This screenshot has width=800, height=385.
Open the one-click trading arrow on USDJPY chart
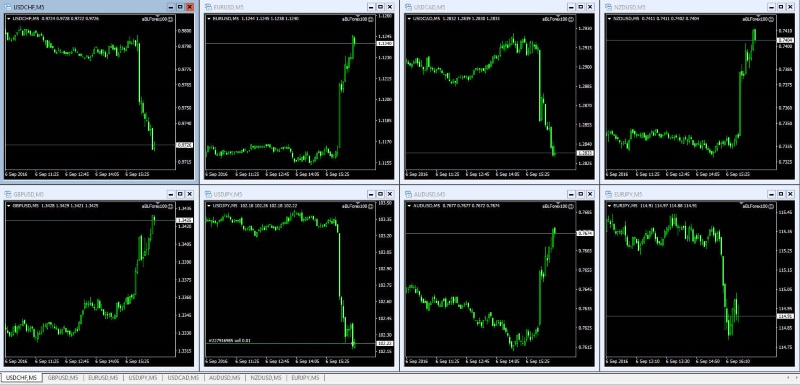click(209, 206)
